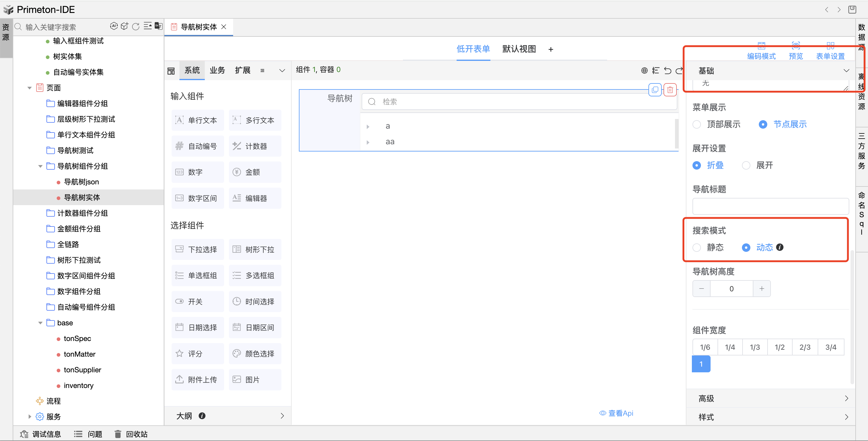
Task: Expand the 服务 tree node
Action: point(30,416)
